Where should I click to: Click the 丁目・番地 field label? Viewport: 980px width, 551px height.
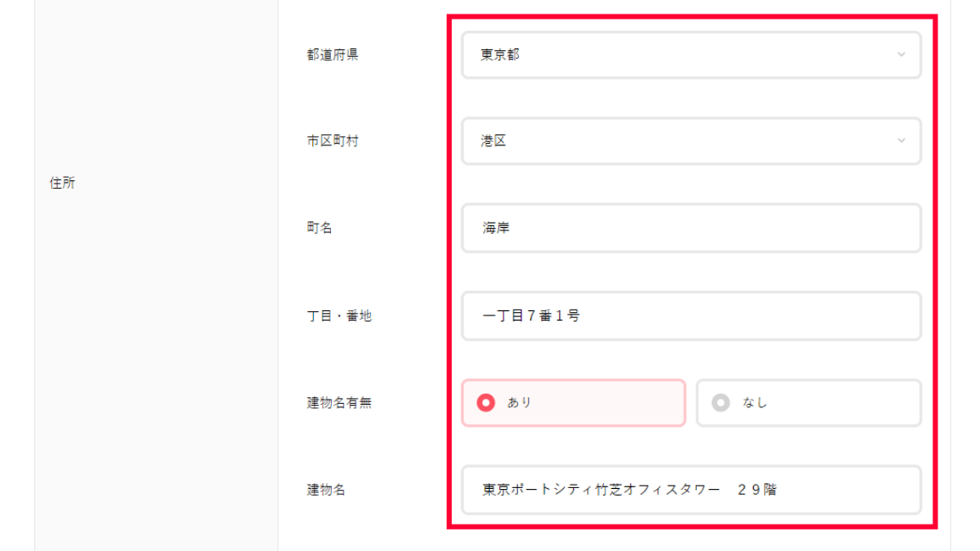339,316
